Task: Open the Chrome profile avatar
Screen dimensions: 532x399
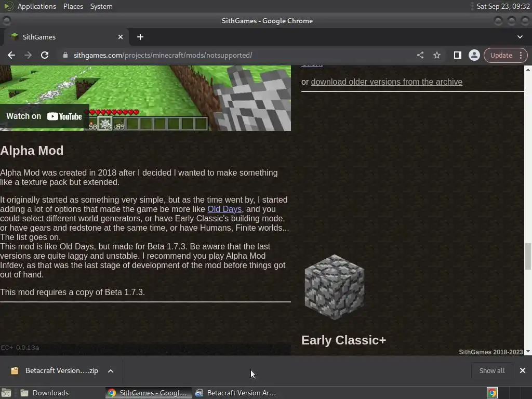Action: click(474, 55)
